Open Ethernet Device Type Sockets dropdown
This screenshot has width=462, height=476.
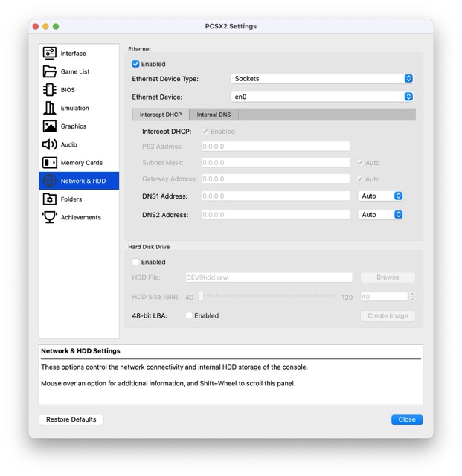pos(322,79)
